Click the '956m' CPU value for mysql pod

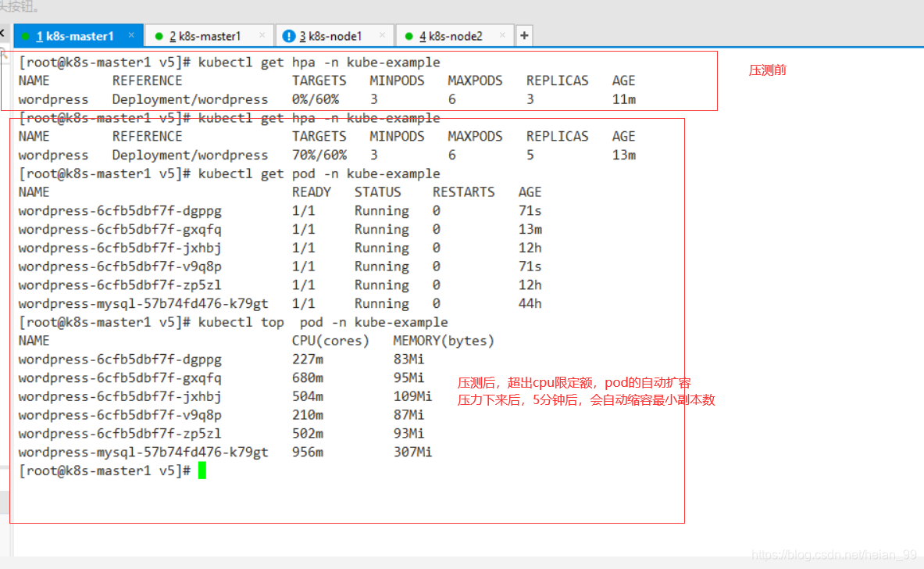pos(308,453)
